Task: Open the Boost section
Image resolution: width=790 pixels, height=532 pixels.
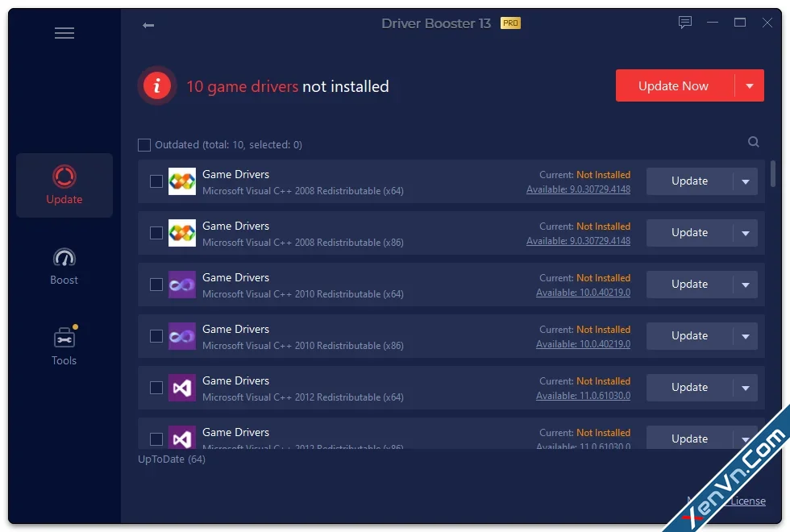Action: pos(64,267)
